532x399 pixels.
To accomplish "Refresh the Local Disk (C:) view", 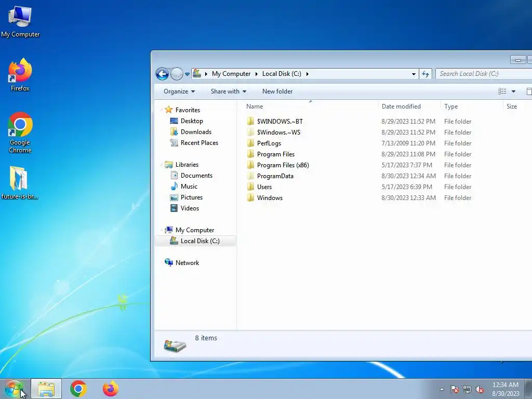I will pos(425,74).
